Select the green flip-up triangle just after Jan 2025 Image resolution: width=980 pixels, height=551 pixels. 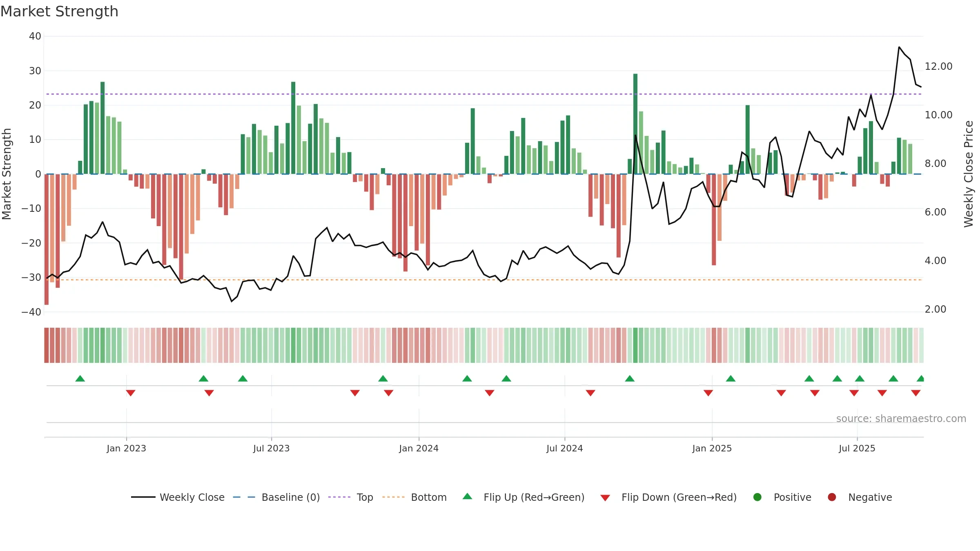tap(731, 378)
